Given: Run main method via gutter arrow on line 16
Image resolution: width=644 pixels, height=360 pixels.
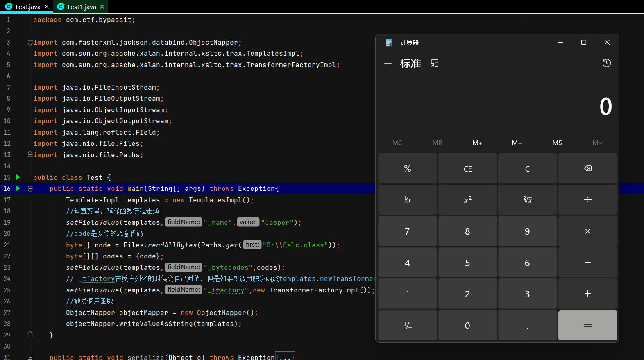Looking at the screenshot, I should pos(18,188).
